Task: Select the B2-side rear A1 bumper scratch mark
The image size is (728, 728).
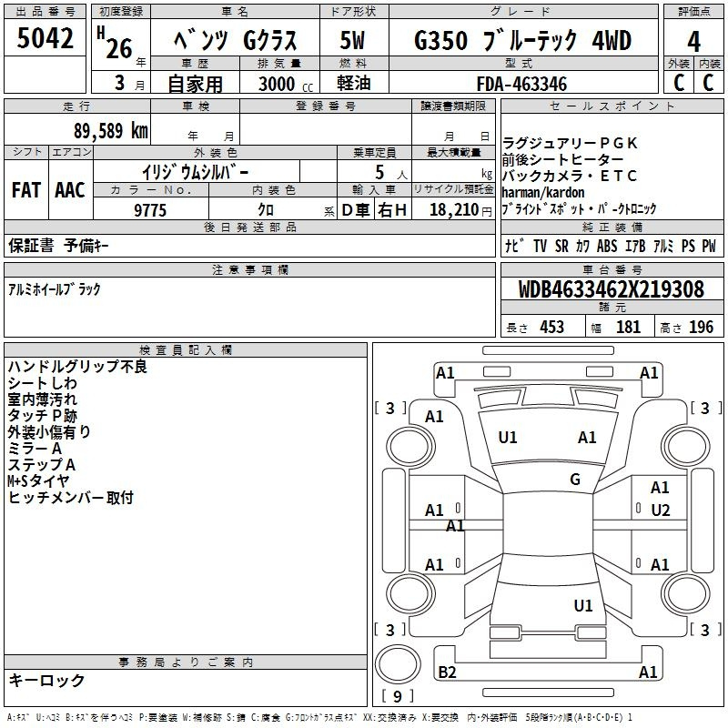Action: tap(648, 672)
